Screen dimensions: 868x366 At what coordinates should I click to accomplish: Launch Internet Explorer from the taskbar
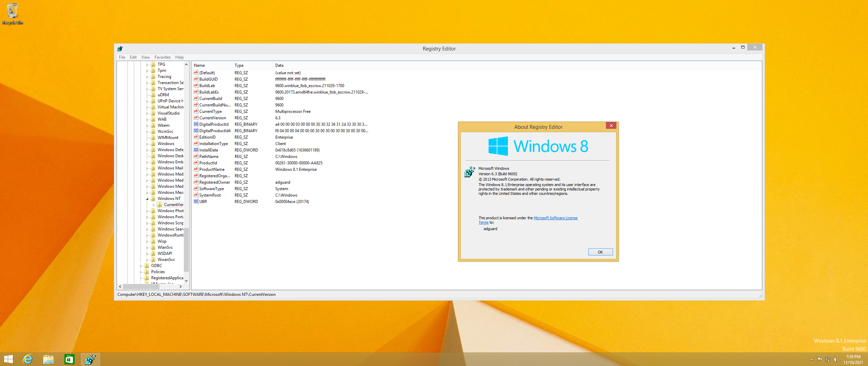click(27, 359)
